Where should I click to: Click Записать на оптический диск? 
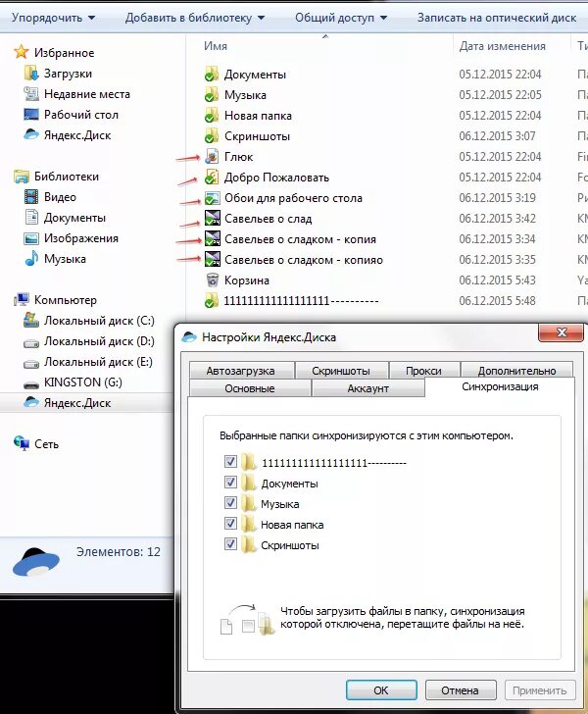[497, 18]
